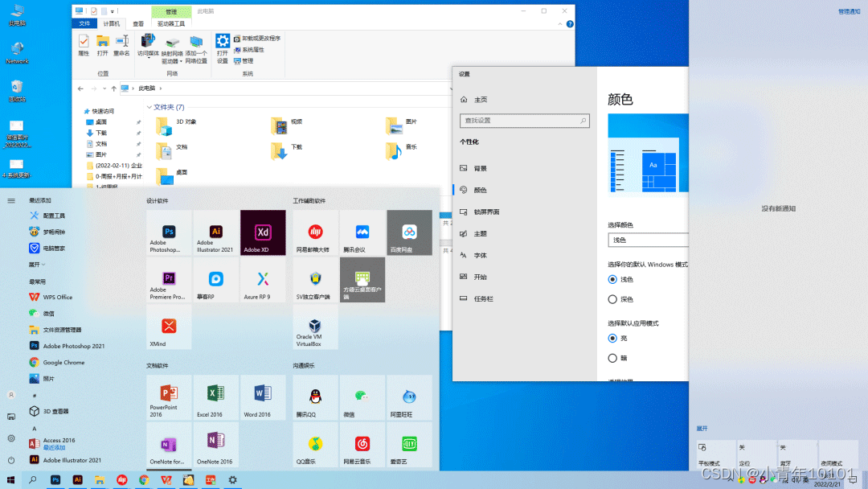Screen dimensions: 868x489
Task: Select 深色 default Windows mode radio
Action: pyautogui.click(x=612, y=299)
